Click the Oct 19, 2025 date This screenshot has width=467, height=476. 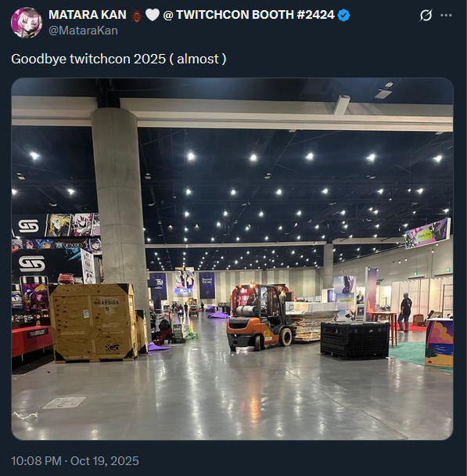point(105,461)
